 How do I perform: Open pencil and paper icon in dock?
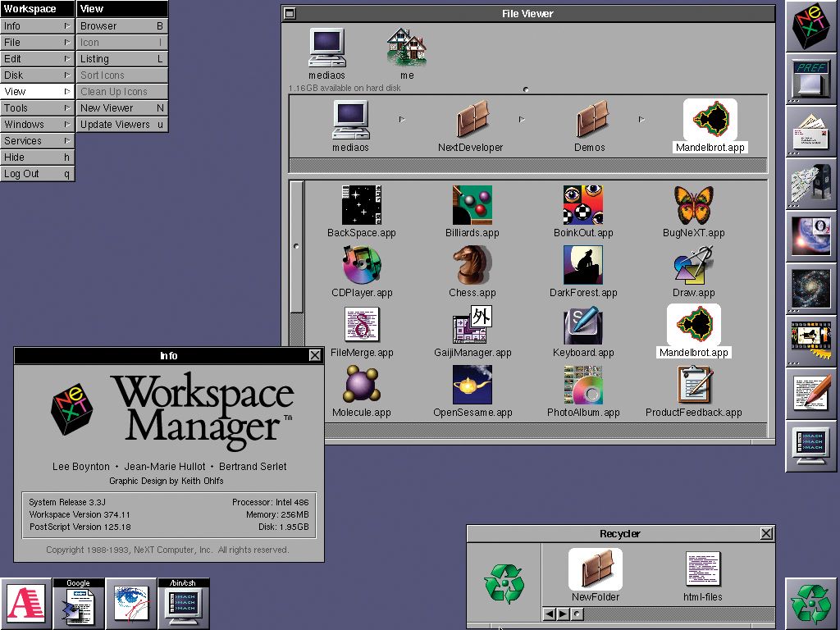(x=810, y=394)
